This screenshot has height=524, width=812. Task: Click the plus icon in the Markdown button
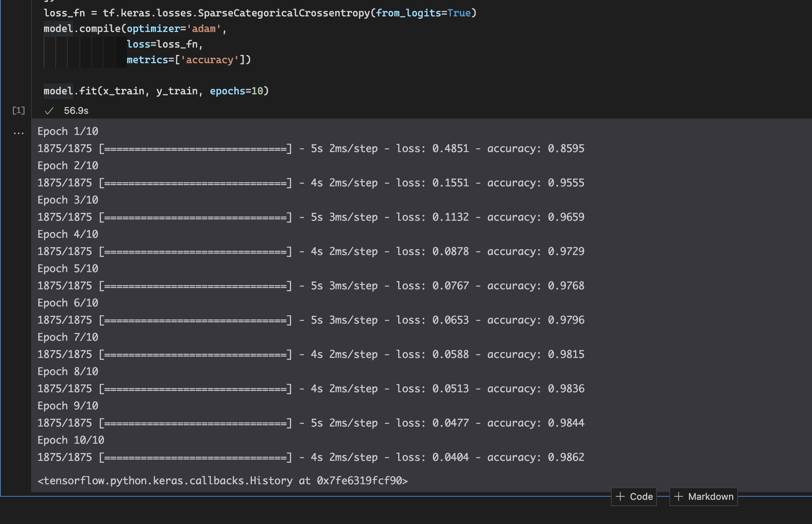(x=679, y=497)
